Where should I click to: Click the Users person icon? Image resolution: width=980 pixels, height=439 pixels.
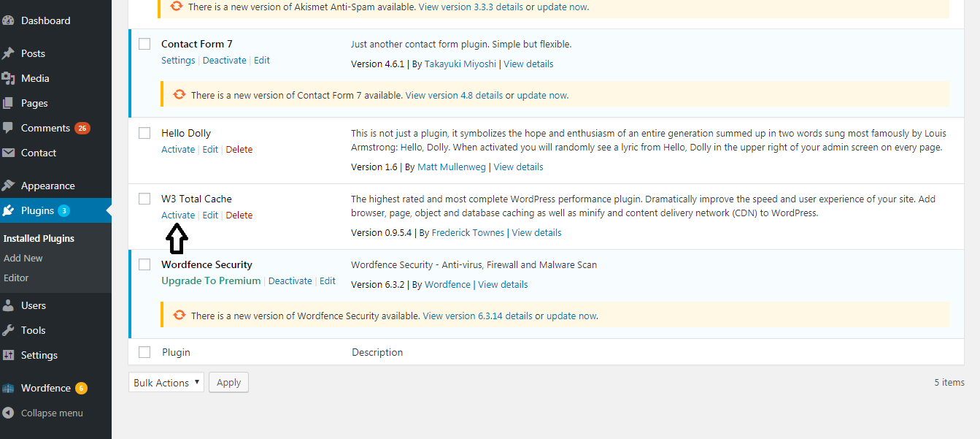8,305
